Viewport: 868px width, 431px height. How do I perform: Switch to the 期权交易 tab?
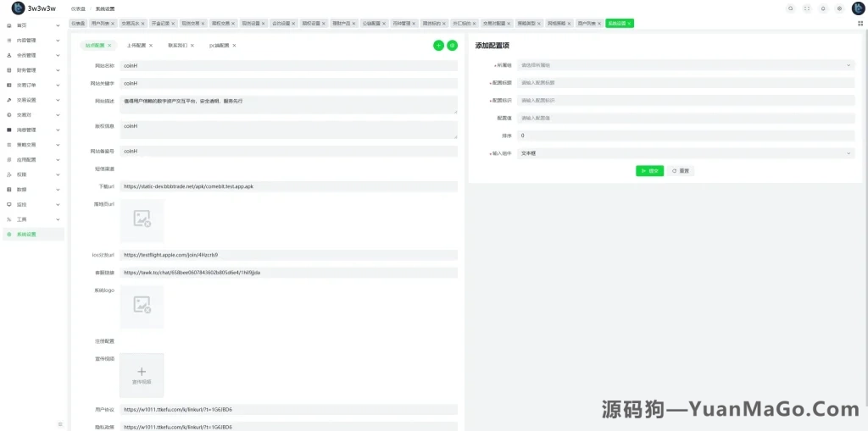click(223, 24)
